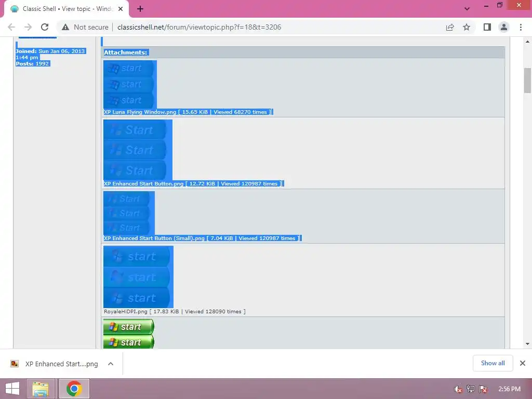This screenshot has height=399, width=532.
Task: Click the RoyaleHiDPI.png caption text
Action: [x=175, y=312]
